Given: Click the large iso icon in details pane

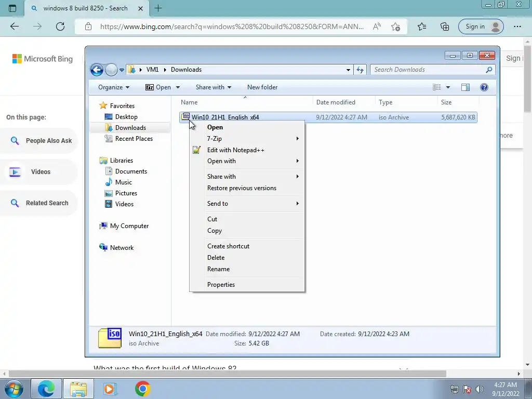Looking at the screenshot, I should (x=110, y=338).
